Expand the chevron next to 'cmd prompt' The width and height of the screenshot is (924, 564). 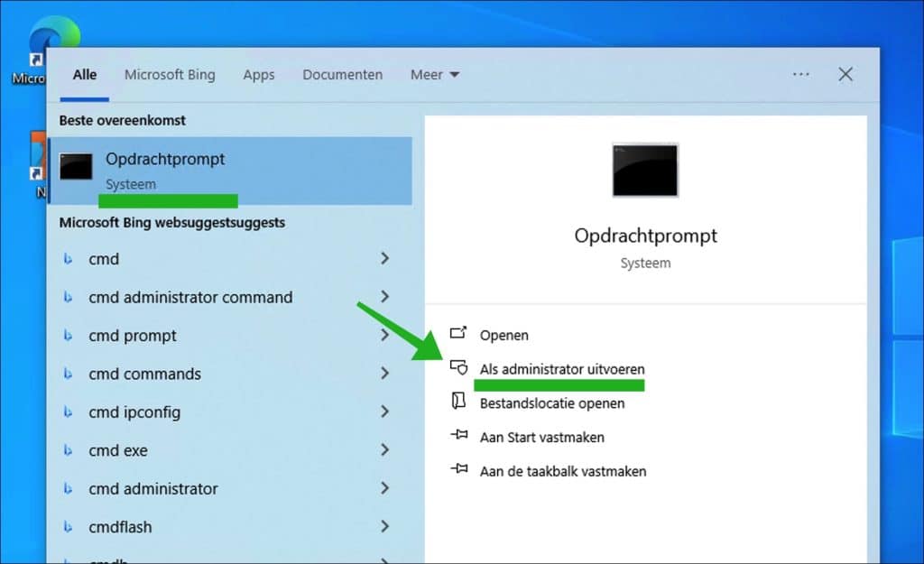384,335
